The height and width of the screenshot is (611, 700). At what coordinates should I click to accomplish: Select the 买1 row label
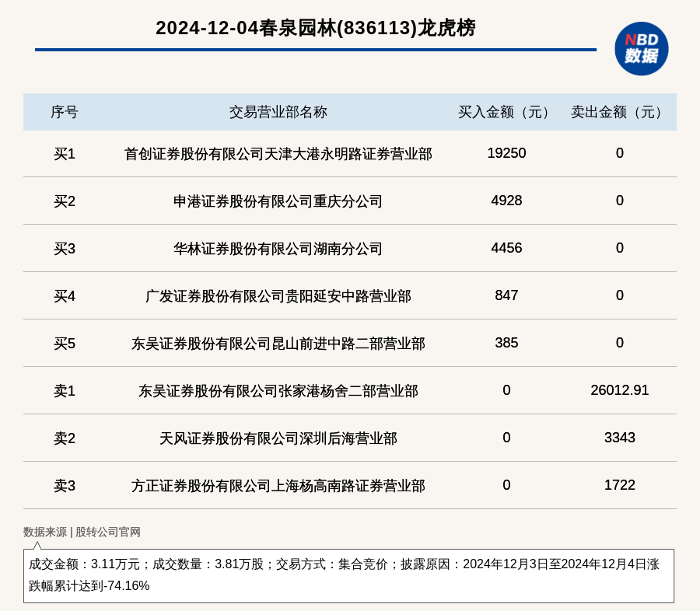tap(65, 154)
